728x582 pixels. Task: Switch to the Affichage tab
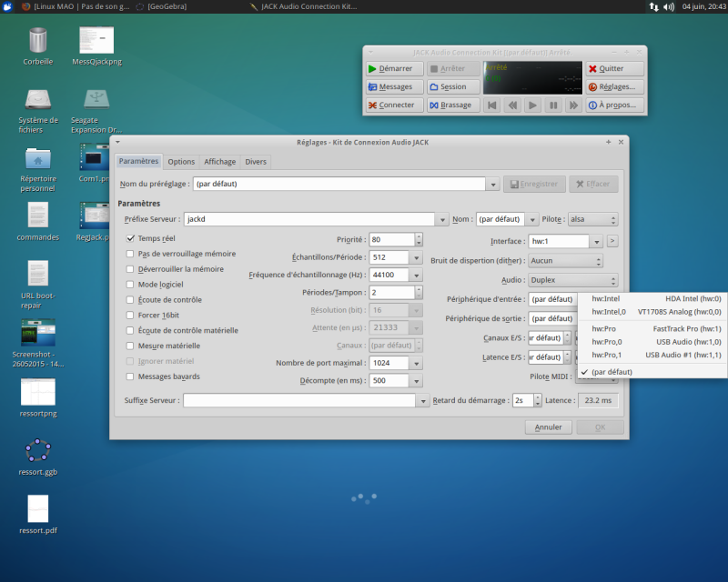(219, 162)
